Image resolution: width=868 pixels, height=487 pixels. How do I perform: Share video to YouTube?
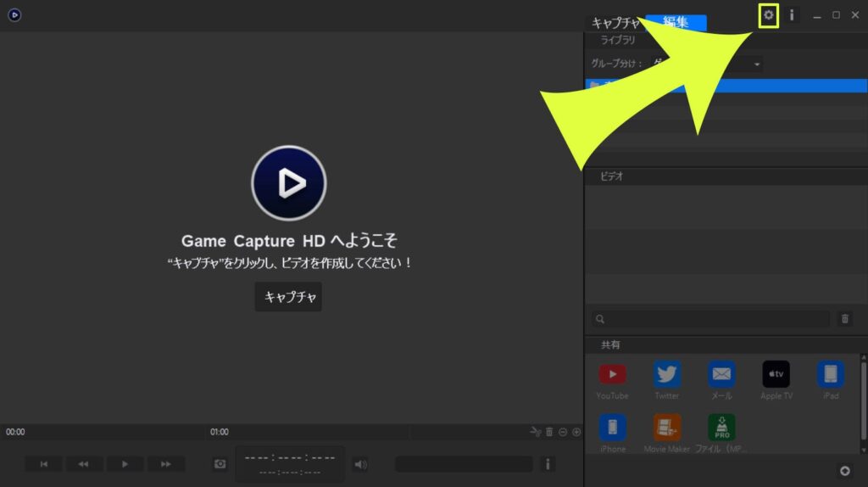coord(612,374)
